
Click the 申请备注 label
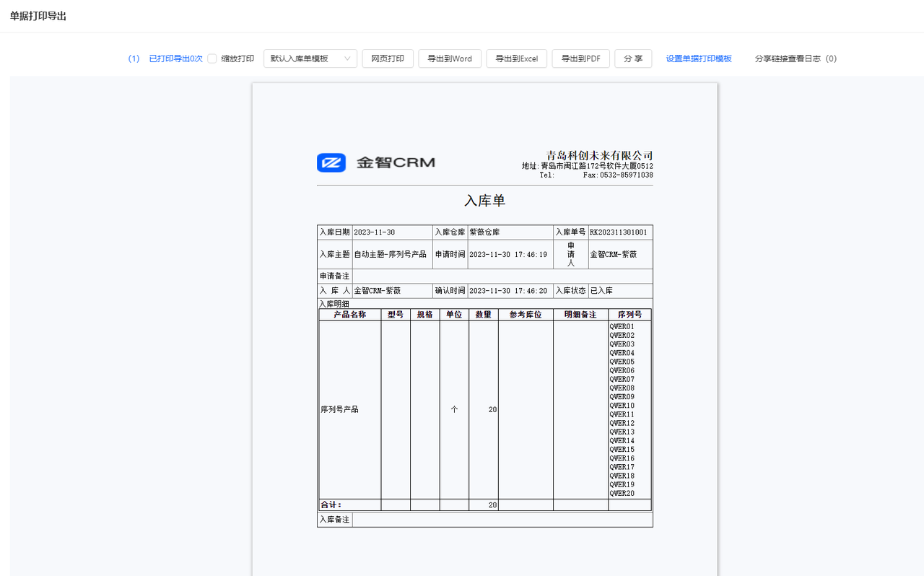335,276
